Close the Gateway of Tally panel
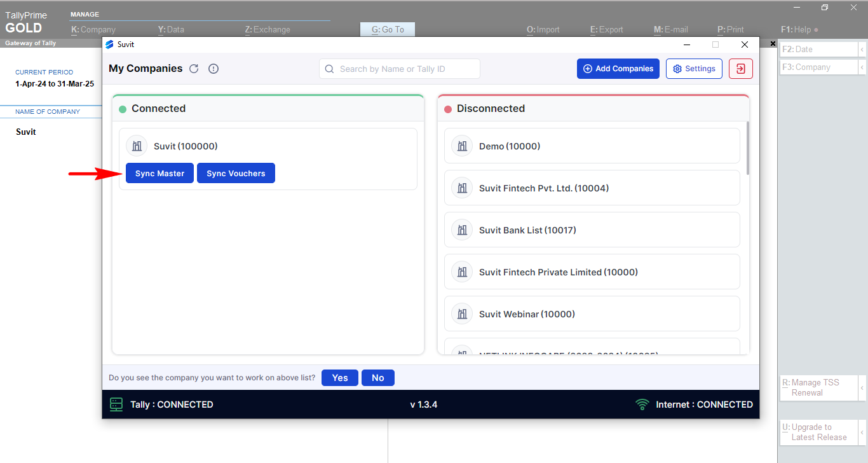 (x=773, y=43)
